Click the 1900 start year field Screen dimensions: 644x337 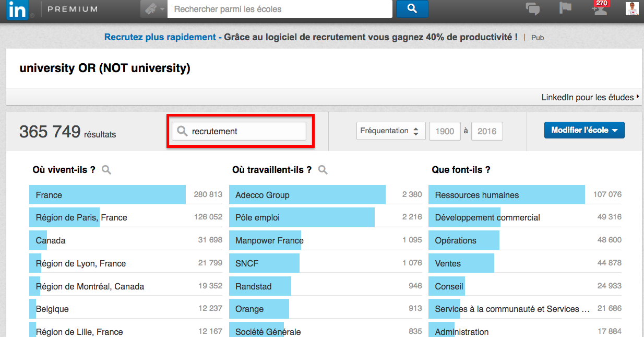445,132
